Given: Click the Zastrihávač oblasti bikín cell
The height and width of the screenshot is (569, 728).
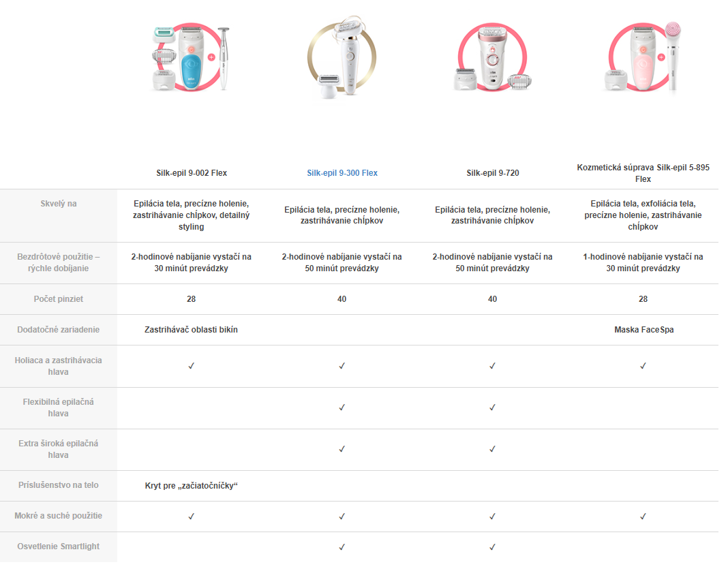Looking at the screenshot, I should [192, 330].
